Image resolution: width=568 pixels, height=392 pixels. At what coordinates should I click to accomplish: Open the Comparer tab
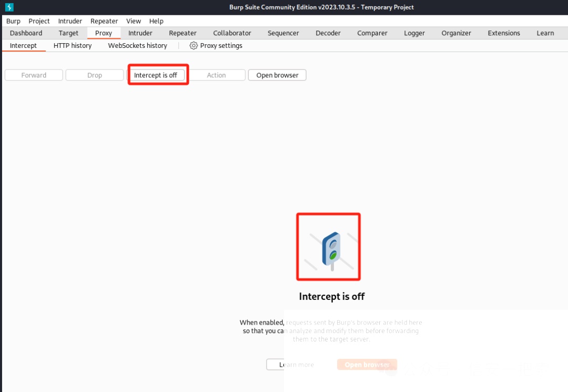coord(372,33)
